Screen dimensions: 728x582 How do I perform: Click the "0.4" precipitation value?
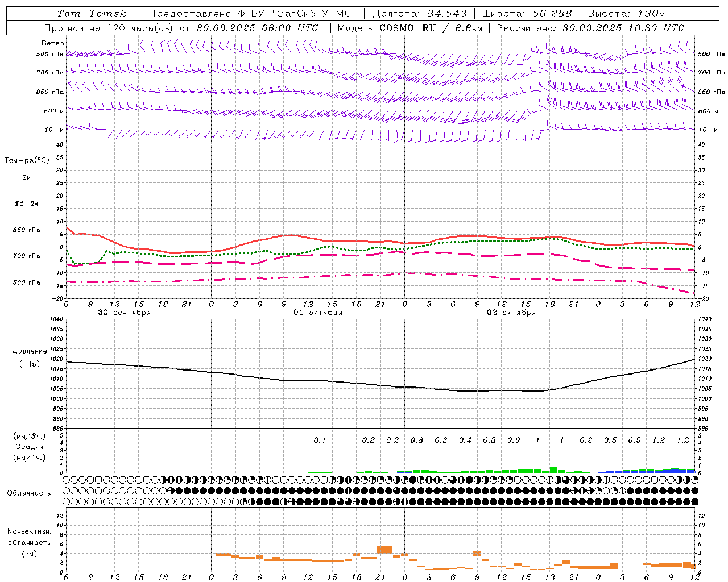pos(465,440)
